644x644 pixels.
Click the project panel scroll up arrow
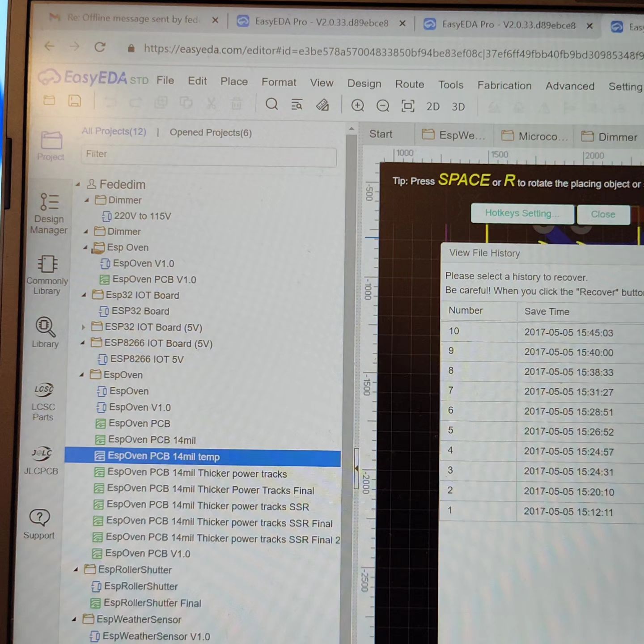352,129
